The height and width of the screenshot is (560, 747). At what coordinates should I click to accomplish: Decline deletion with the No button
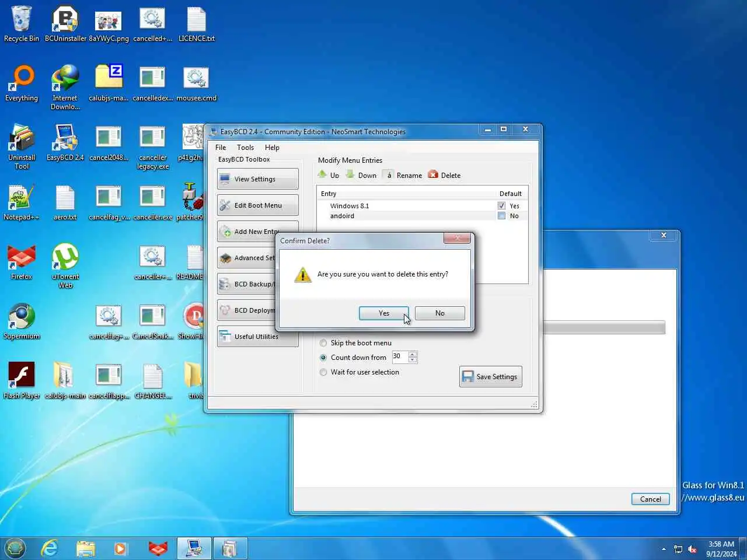pos(439,313)
